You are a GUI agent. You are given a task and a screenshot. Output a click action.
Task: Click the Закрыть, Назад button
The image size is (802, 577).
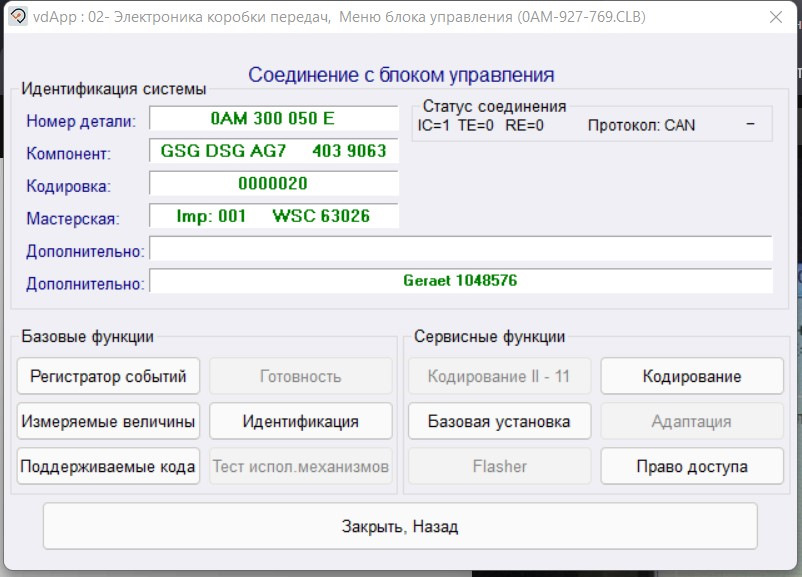click(x=400, y=526)
